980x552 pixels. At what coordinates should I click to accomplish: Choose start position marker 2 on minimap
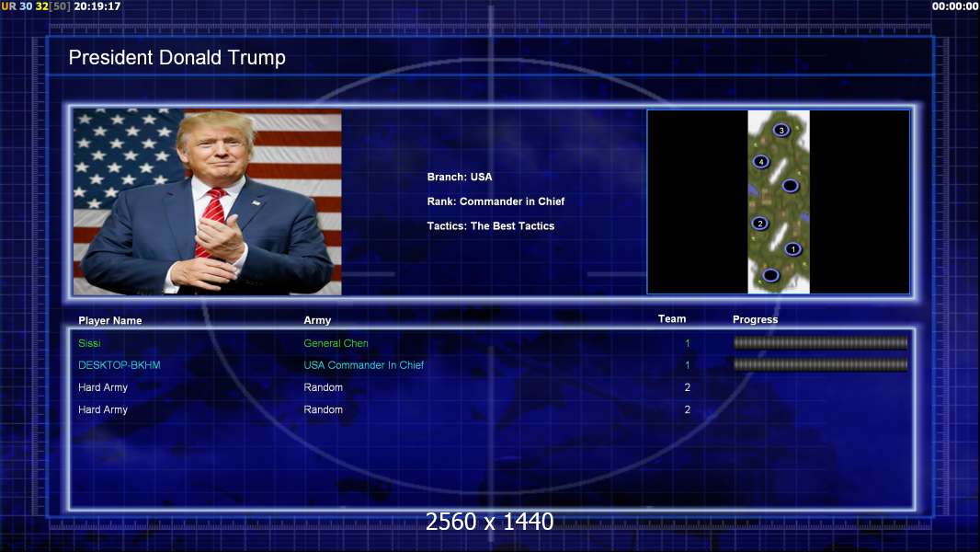click(x=760, y=224)
